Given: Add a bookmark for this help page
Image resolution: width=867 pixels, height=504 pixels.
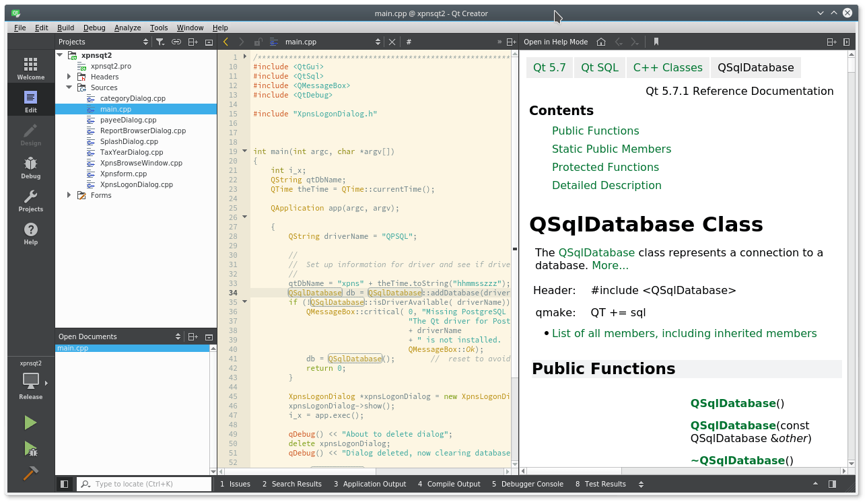Looking at the screenshot, I should pos(656,42).
